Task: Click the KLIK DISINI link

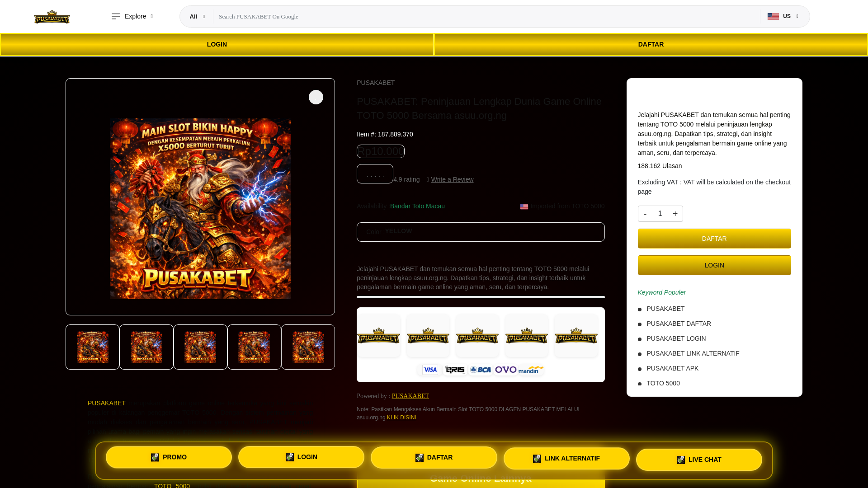Action: tap(401, 418)
